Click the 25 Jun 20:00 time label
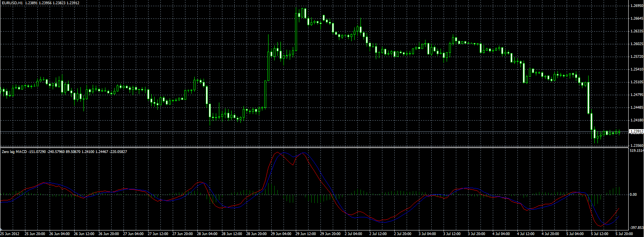This screenshot has width=644, height=237. [x=35, y=234]
